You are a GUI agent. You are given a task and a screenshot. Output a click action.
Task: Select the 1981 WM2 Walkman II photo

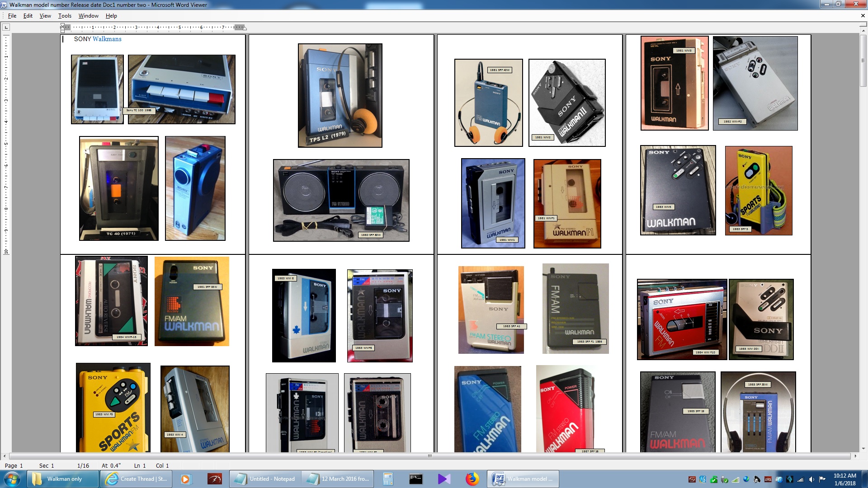567,103
